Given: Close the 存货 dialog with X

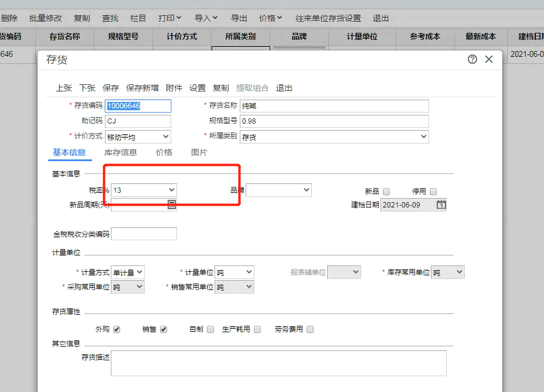Looking at the screenshot, I should pos(489,59).
